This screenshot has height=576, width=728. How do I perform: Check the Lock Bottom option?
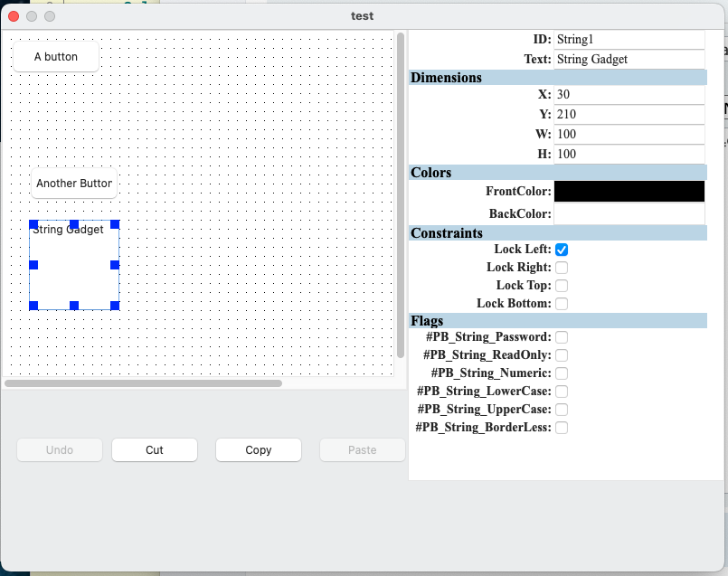click(x=562, y=304)
